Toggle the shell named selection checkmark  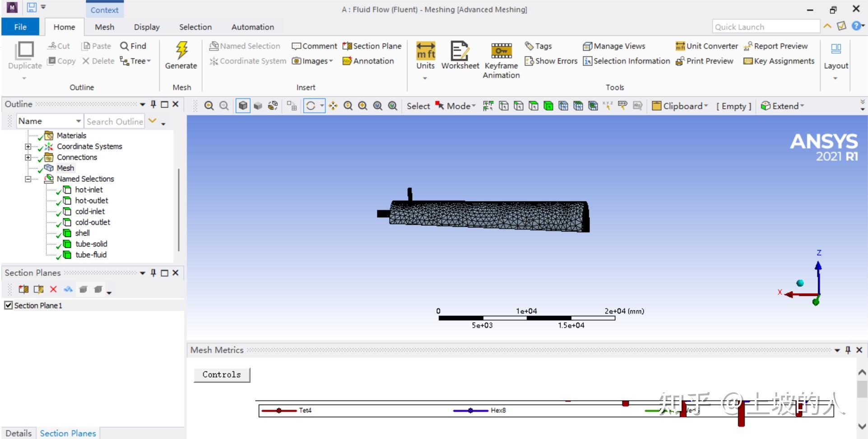click(x=58, y=234)
